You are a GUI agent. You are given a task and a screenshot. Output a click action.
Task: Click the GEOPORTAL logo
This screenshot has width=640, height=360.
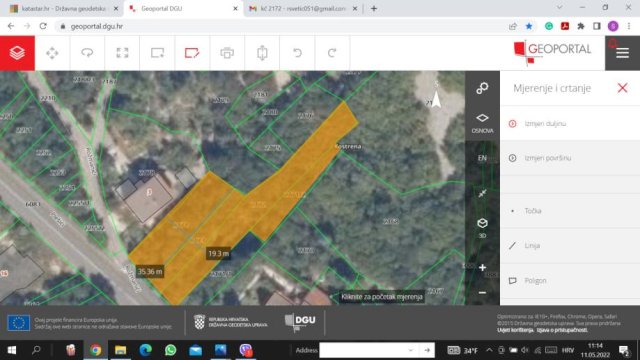tap(552, 52)
